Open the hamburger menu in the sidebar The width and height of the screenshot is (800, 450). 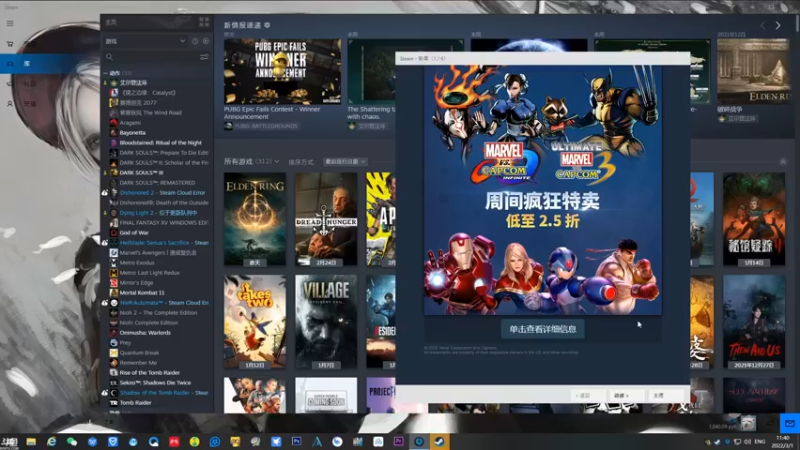10,23
